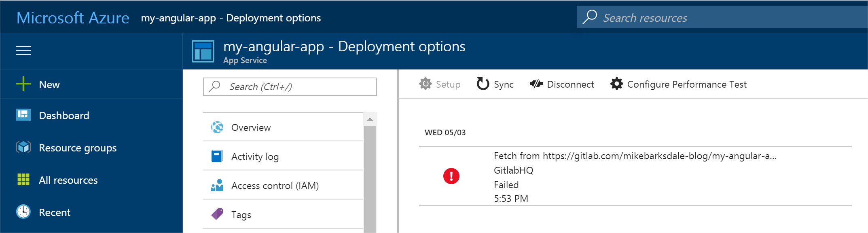
Task: Select the Activity log menu item
Action: 283,156
